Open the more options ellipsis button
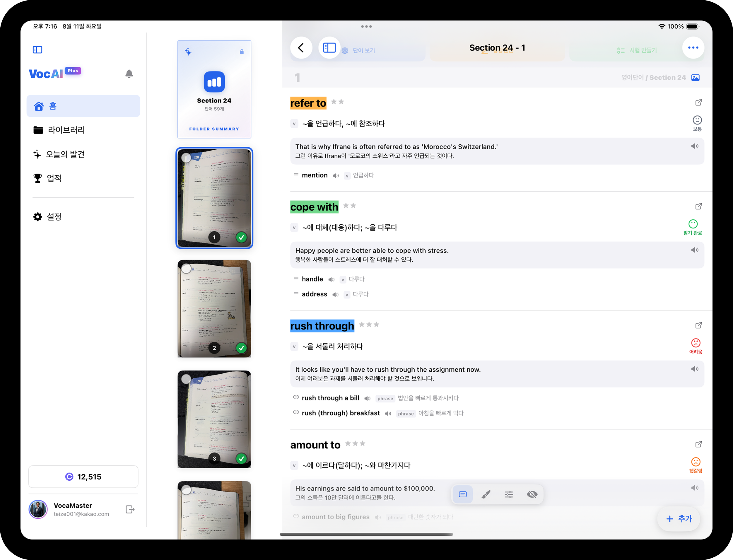Image resolution: width=733 pixels, height=560 pixels. (693, 48)
